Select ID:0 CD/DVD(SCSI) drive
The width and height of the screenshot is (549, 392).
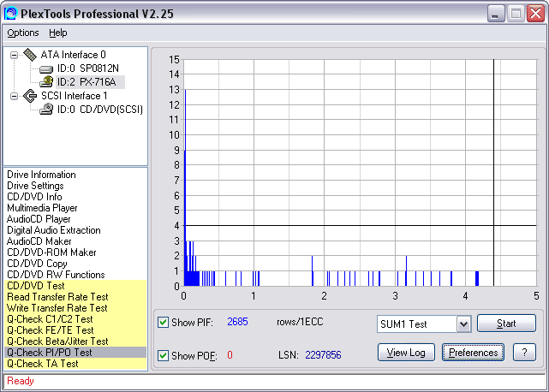pos(100,110)
